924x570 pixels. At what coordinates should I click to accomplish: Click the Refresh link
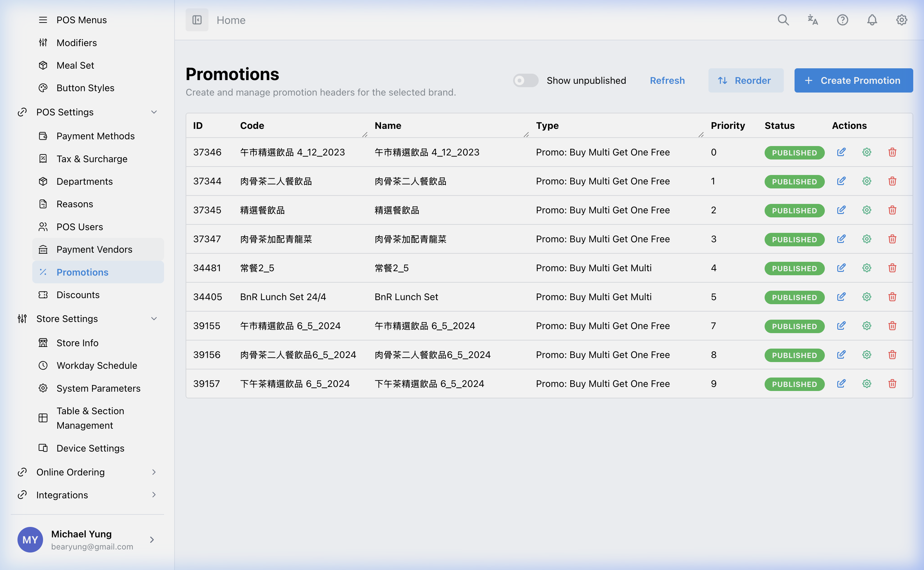[667, 80]
